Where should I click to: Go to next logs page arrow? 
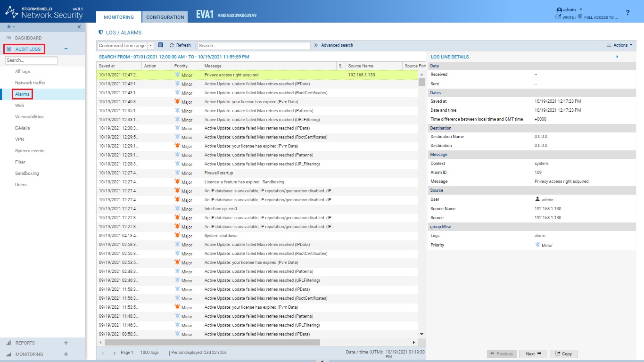[114, 353]
